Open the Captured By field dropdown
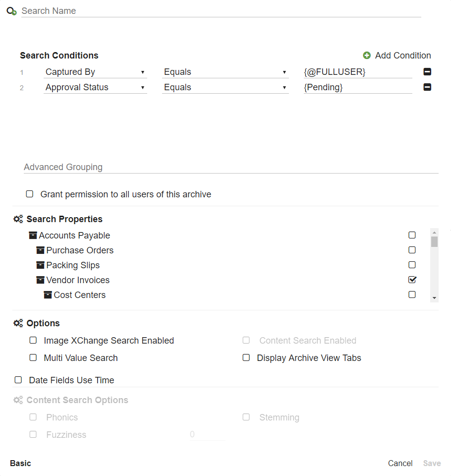Viewport: 451px width, 476px height. click(x=143, y=72)
